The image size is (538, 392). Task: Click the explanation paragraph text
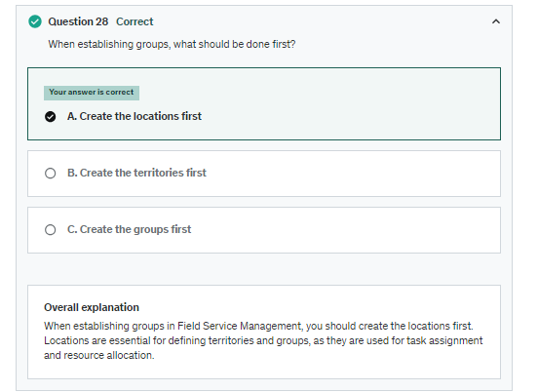point(263,340)
